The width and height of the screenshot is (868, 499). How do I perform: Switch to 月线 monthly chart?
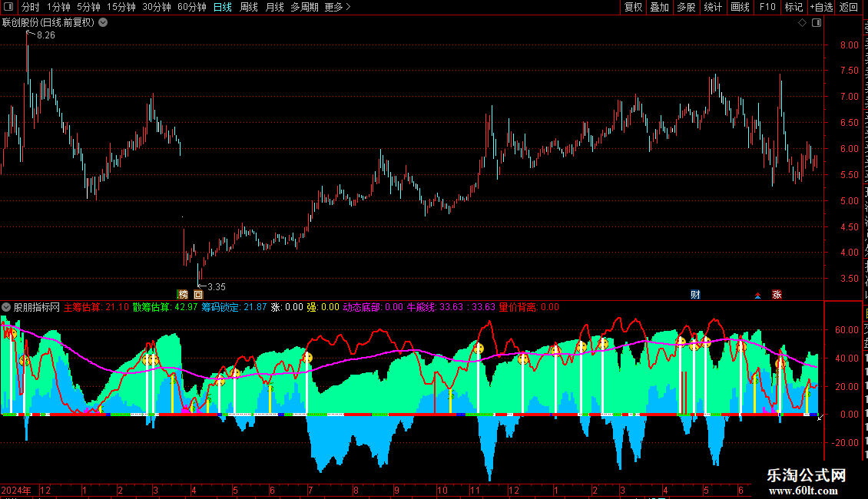[274, 7]
